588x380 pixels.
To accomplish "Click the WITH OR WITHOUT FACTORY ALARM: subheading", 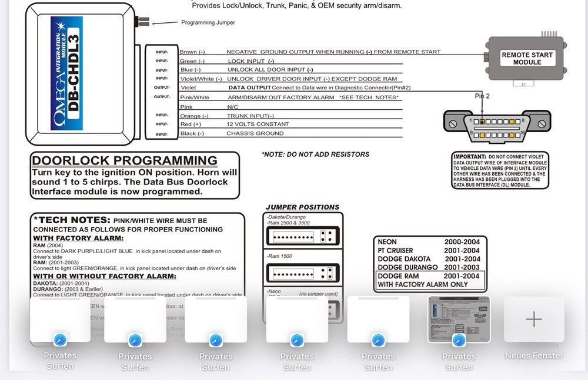I will click(105, 276).
